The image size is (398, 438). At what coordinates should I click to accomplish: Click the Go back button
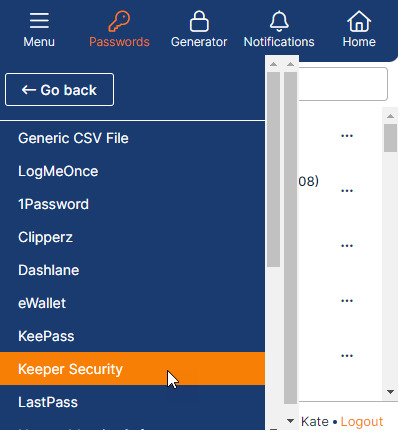click(59, 90)
